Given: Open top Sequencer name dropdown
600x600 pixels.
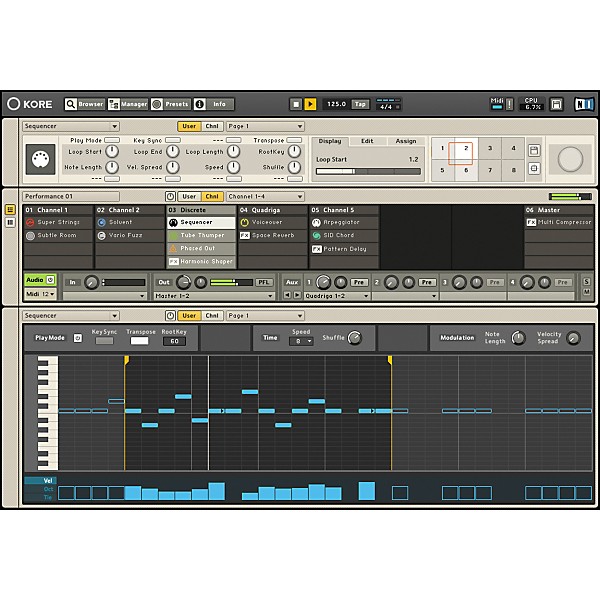Looking at the screenshot, I should tap(71, 126).
